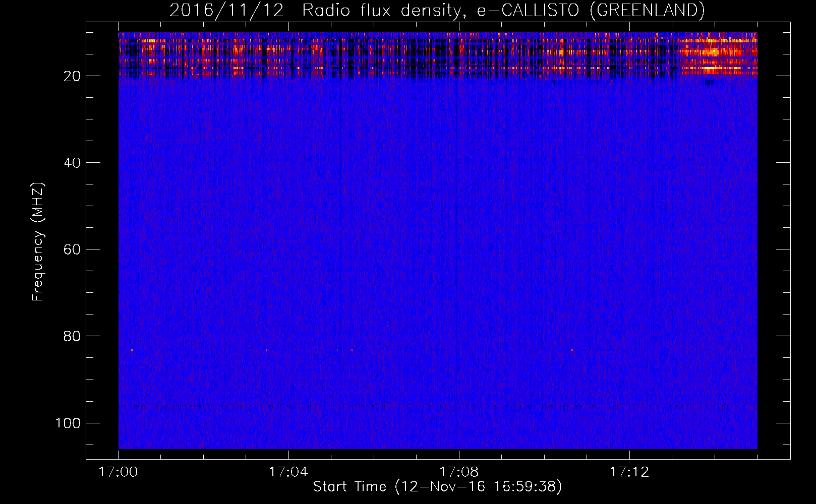Image resolution: width=816 pixels, height=504 pixels.
Task: Click the plot title "2016/11/12 Radio flux density, e-CALLISTO (GREENLAND)"
Action: (x=437, y=10)
